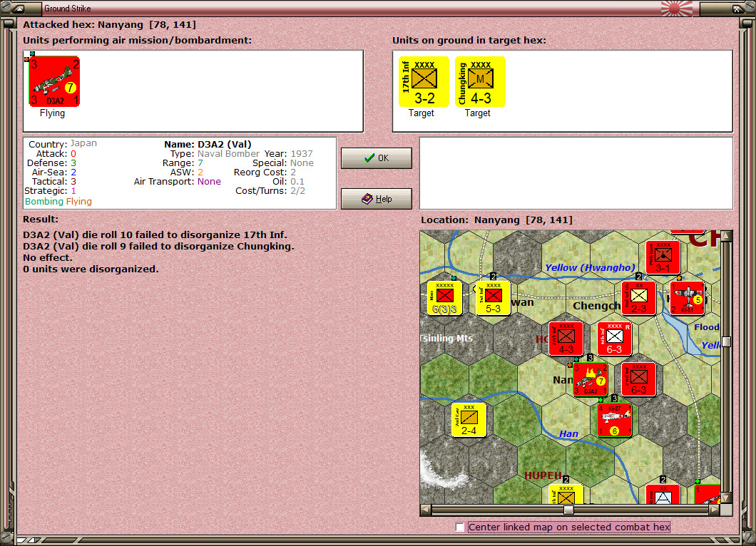
Task: Click the Yellow (Hwangho) river label on map
Action: pyautogui.click(x=590, y=267)
